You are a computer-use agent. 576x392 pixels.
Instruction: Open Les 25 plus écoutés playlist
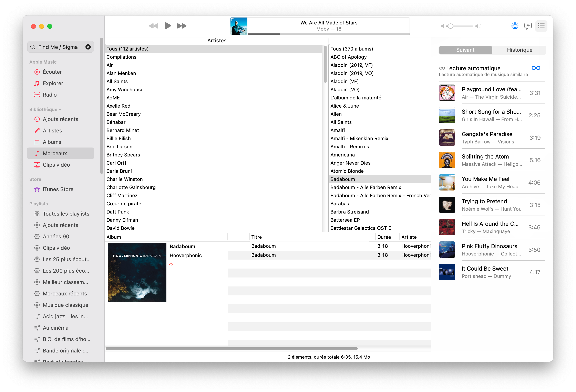60,259
